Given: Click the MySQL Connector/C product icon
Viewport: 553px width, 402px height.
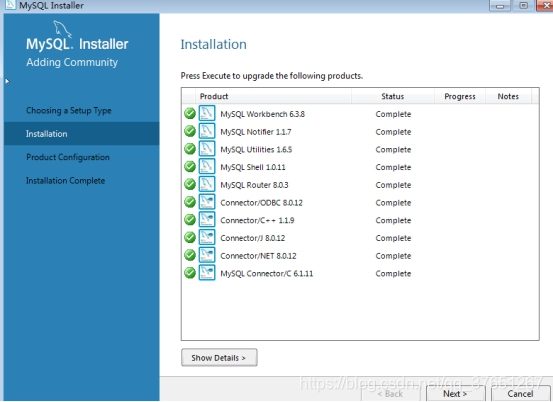Looking at the screenshot, I should [x=207, y=273].
